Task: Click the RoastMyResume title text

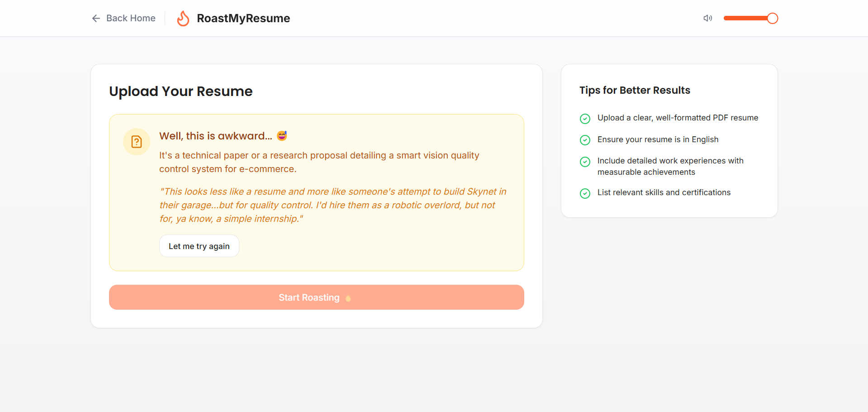Action: (x=243, y=18)
